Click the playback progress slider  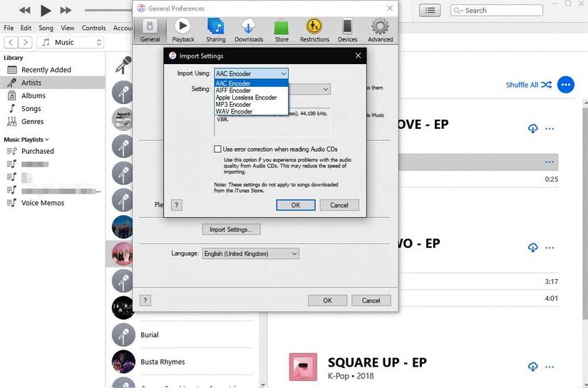pyautogui.click(x=108, y=10)
